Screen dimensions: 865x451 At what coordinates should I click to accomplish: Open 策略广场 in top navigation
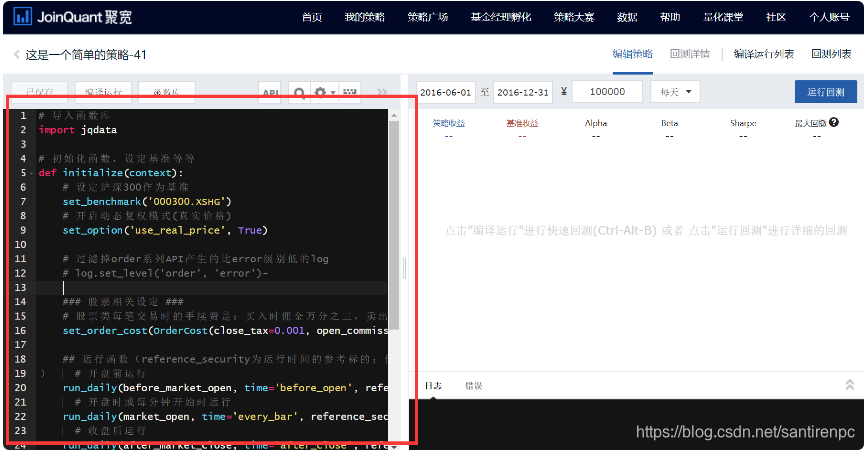[428, 17]
